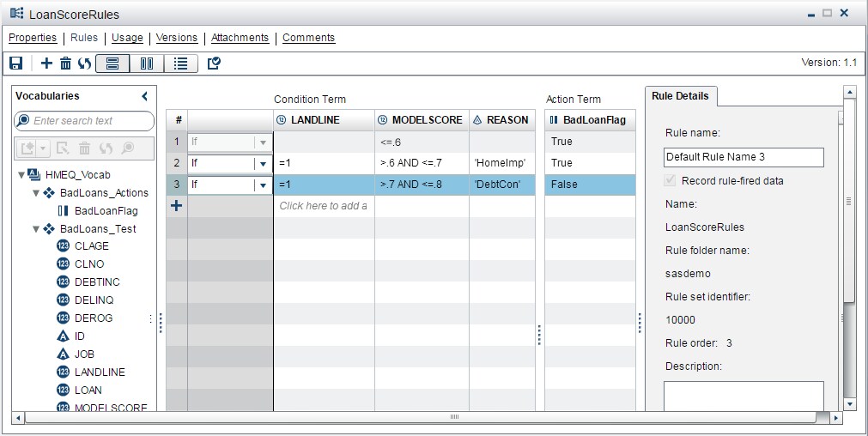Image resolution: width=868 pixels, height=436 pixels.
Task: Revert changes with the toolbar undo arrow icon
Action: [x=84, y=63]
